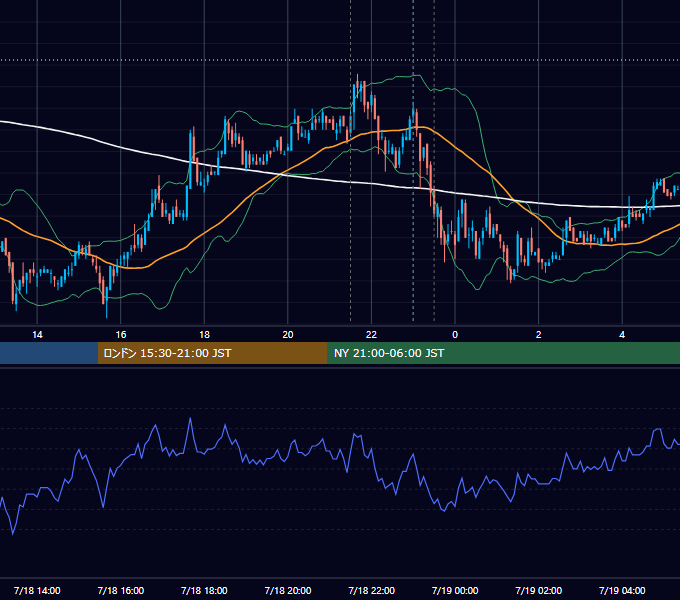Click the 14 hour label on price chart axis
680x600 pixels.
click(37, 335)
